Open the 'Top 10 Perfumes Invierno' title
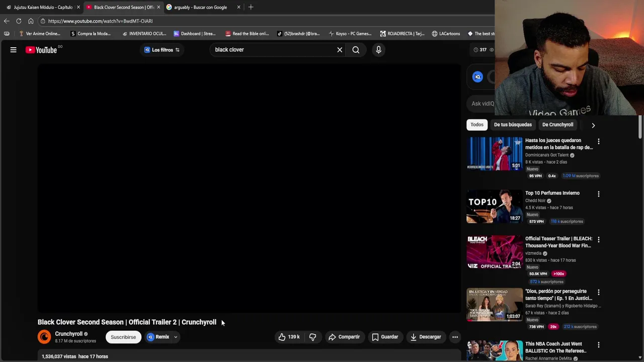 (552, 193)
